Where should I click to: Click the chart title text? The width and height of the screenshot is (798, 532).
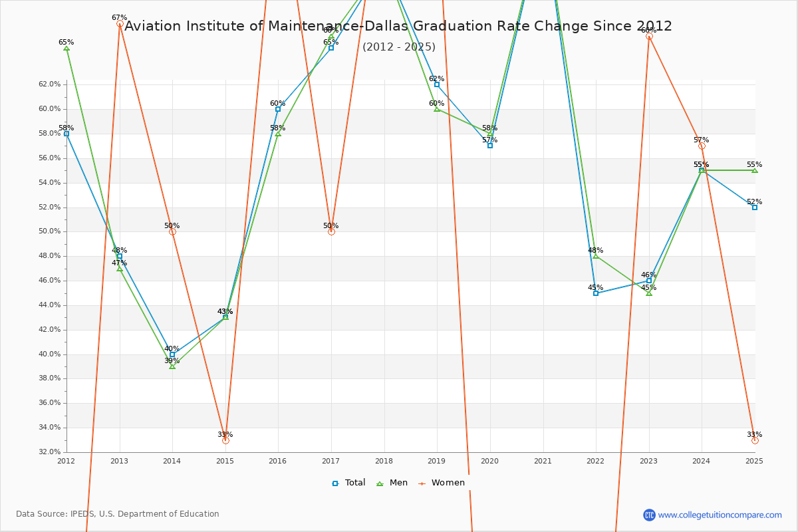tap(398, 27)
